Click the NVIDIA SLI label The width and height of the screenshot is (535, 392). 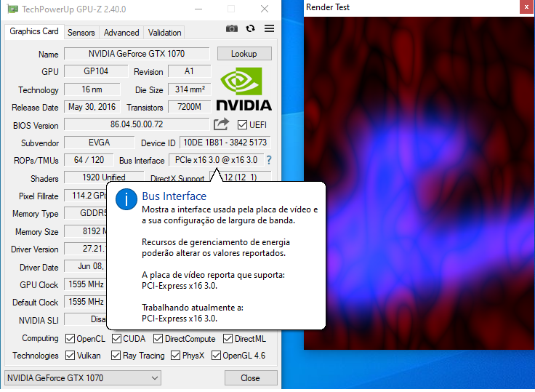(39, 320)
